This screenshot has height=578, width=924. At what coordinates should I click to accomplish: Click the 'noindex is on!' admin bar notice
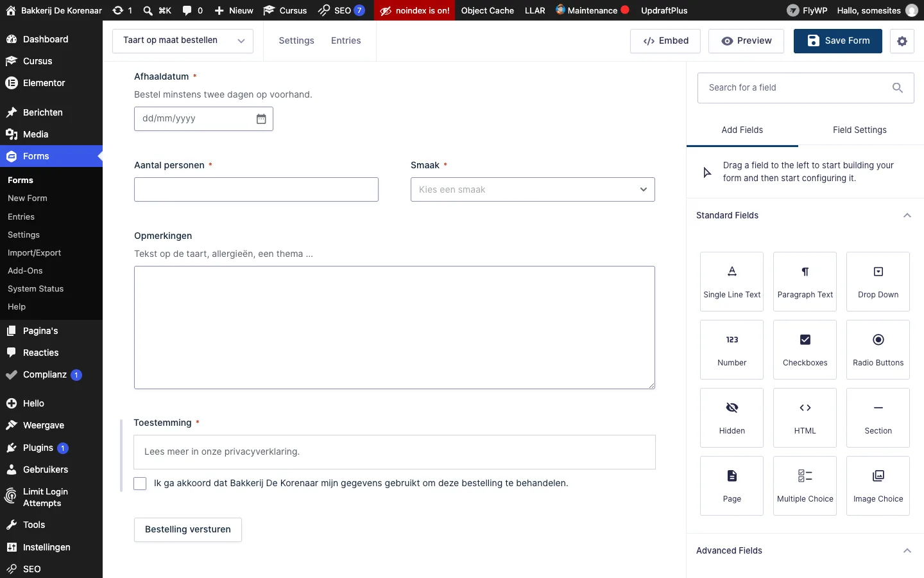coord(415,10)
